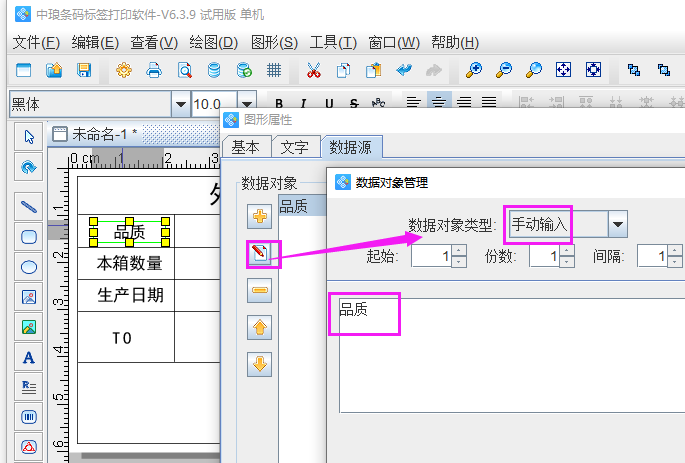Select the text tool marked A
Screen dimensions: 685x463
tap(29, 357)
